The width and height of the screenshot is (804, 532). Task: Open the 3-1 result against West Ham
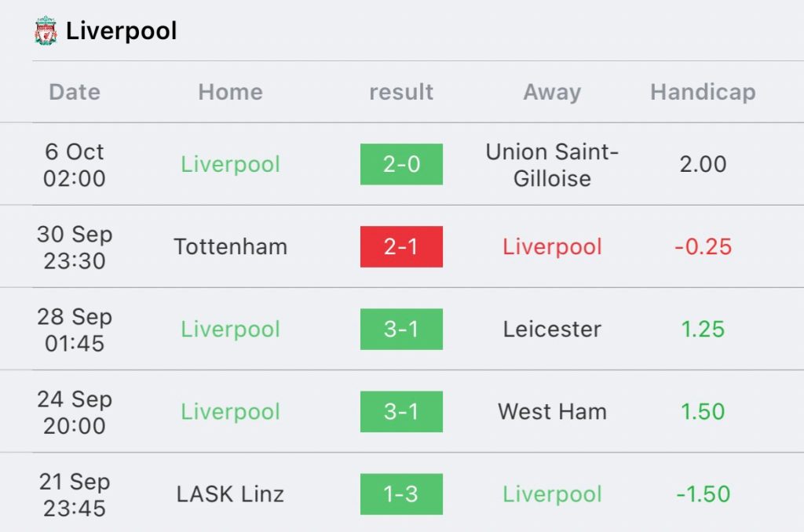click(401, 412)
